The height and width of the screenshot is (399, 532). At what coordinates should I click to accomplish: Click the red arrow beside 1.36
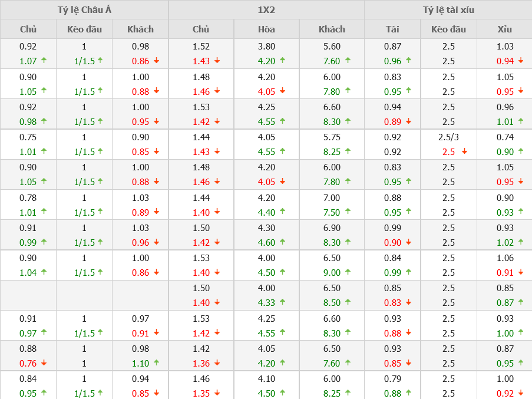tap(217, 363)
